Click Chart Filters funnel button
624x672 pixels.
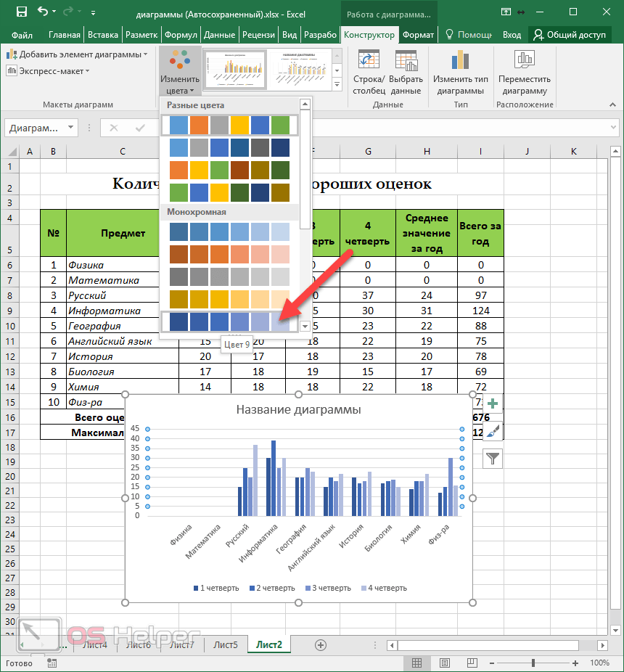493,459
